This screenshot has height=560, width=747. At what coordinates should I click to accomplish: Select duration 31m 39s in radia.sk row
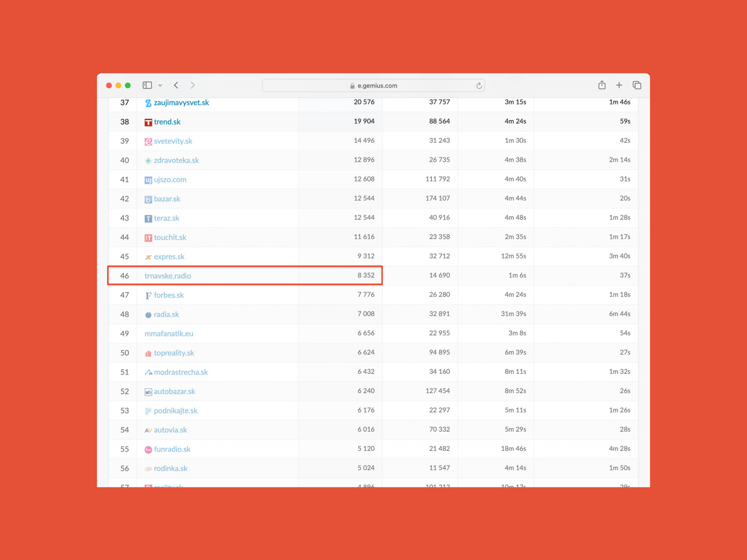[514, 314]
